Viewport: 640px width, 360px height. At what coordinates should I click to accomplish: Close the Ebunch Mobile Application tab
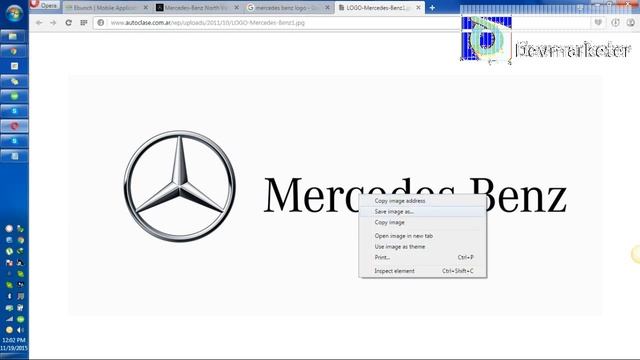coord(146,8)
